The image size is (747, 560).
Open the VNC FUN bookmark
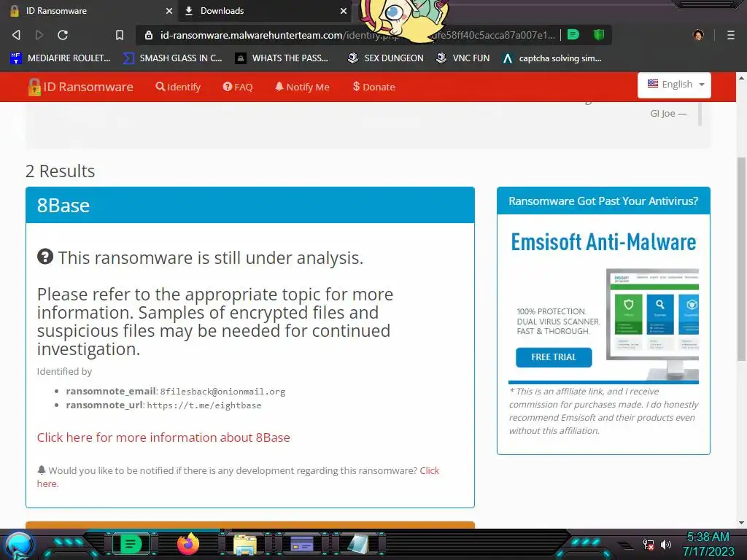(x=463, y=58)
